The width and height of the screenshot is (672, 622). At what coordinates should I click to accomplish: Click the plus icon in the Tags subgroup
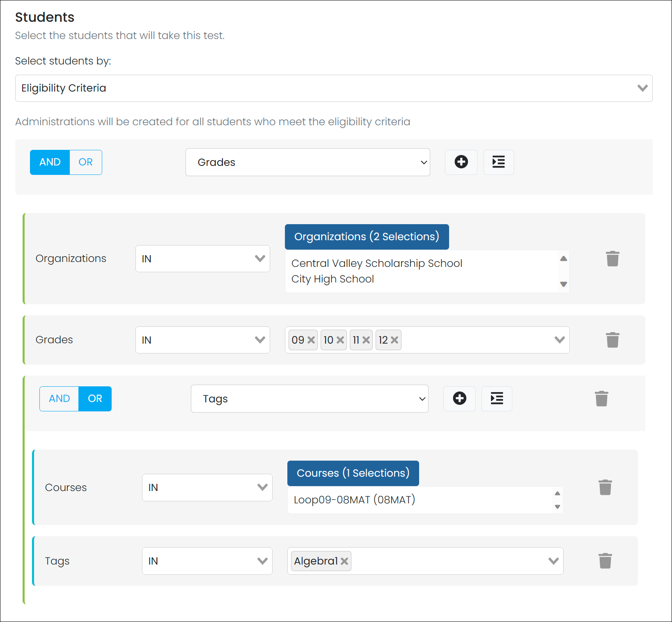coord(459,399)
